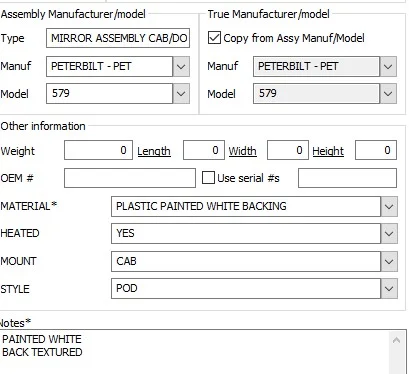Open the True Manufacturer Manuf dropdown arrow
409x374 pixels.
point(388,66)
